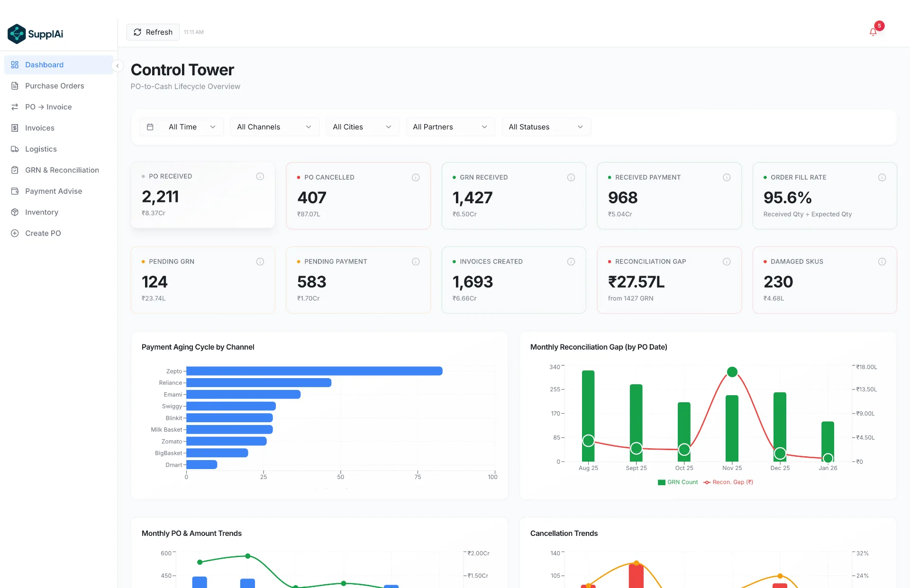The height and width of the screenshot is (588, 910).
Task: Click the Cancellation Trends chart title
Action: pos(564,534)
